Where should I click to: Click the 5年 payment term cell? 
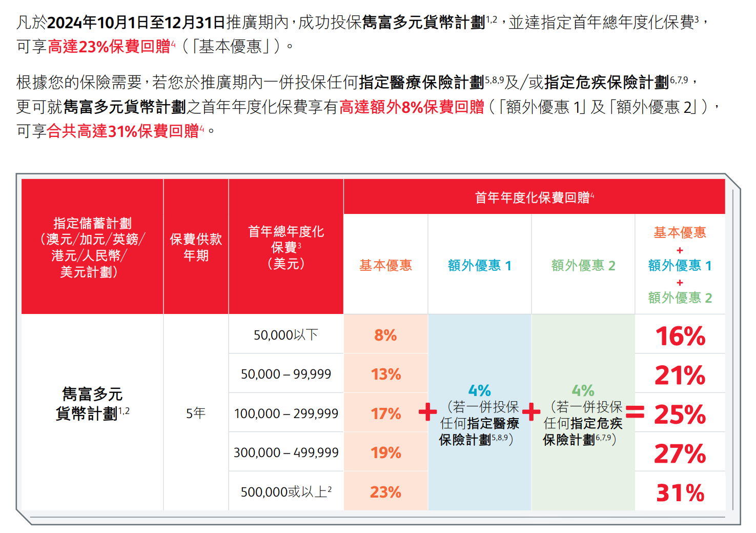[x=196, y=413]
